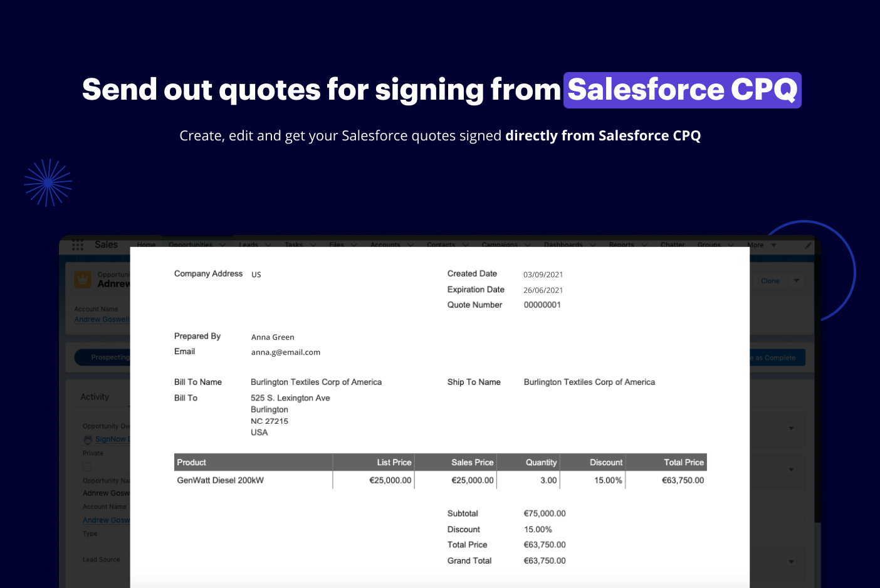The height and width of the screenshot is (588, 880).
Task: Click the pencil edit icon in navigation bar
Action: [808, 245]
